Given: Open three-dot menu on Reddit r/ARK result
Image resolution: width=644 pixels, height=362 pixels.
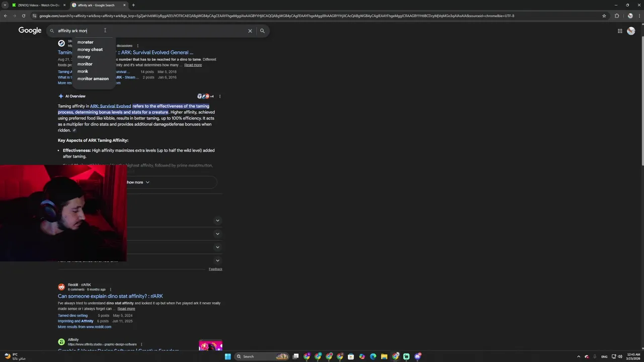Looking at the screenshot, I should click(110, 290).
